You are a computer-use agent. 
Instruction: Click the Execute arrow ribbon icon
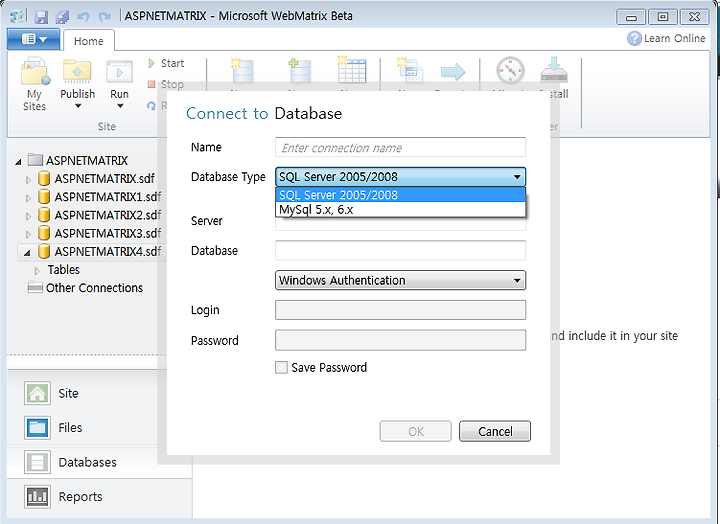[453, 72]
